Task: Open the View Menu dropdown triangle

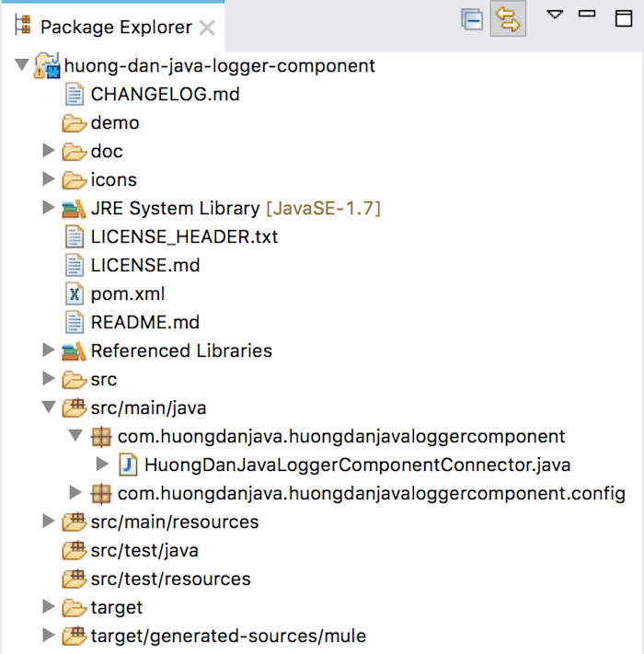Action: click(555, 15)
